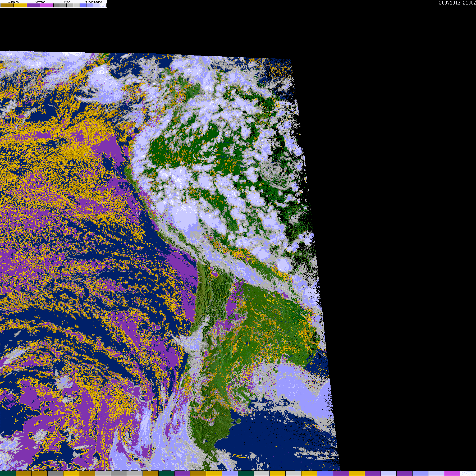Click the Cirros legend label
Image resolution: width=476 pixels, height=476 pixels.
(x=66, y=2)
